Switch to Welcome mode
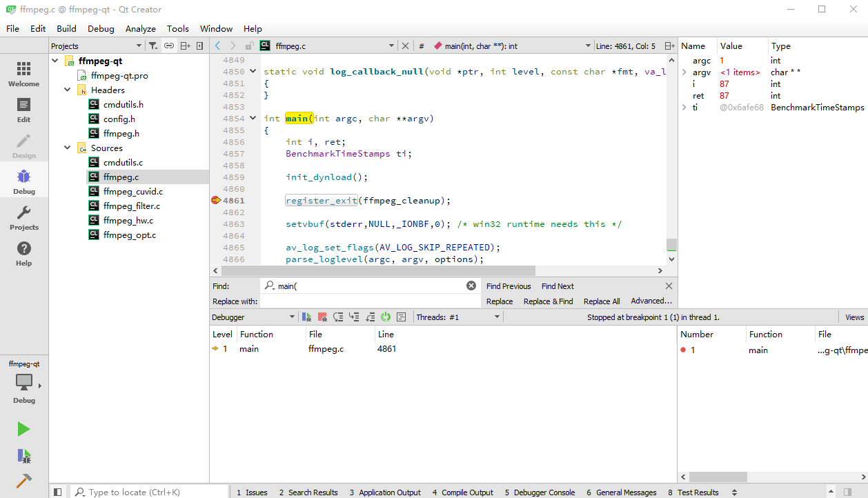The height and width of the screenshot is (498, 868). (x=24, y=74)
